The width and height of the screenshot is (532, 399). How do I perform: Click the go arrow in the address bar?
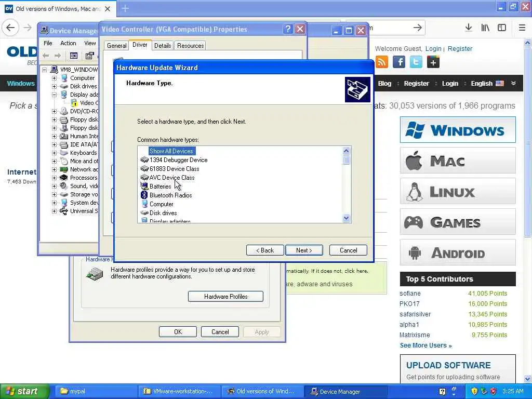click(418, 28)
